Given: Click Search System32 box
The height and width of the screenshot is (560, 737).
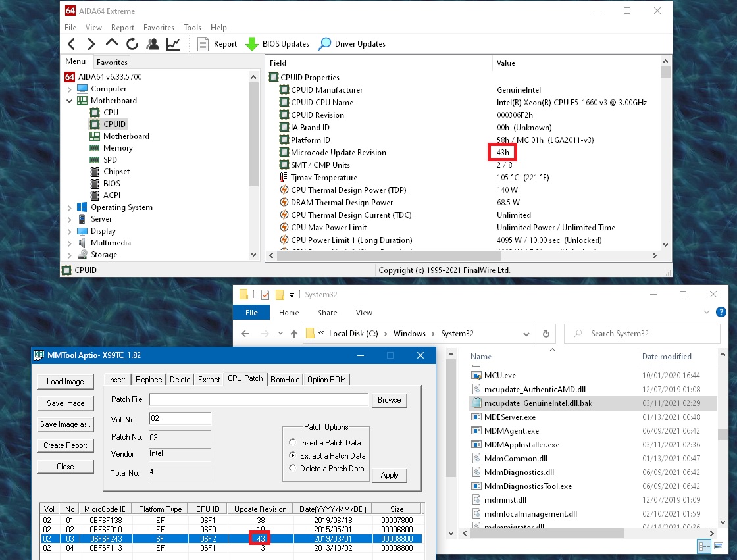Looking at the screenshot, I should [642, 334].
